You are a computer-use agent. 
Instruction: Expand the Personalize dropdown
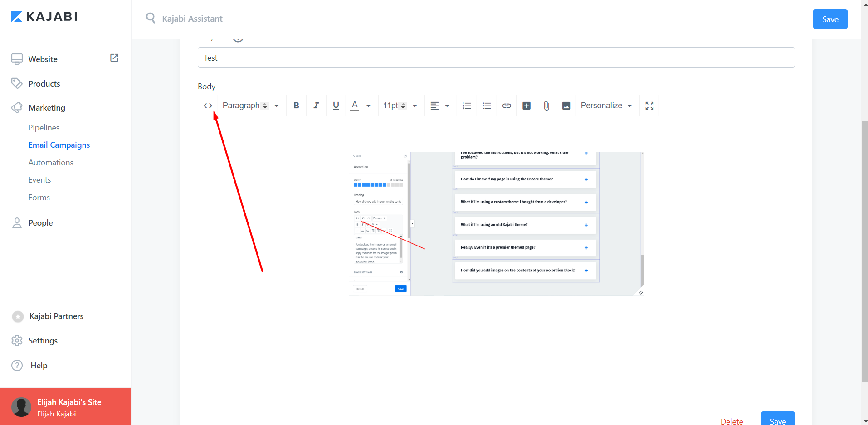tap(606, 106)
